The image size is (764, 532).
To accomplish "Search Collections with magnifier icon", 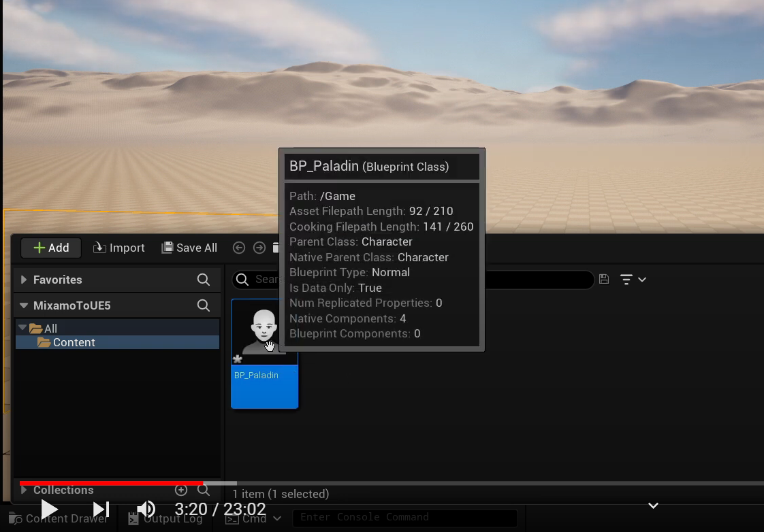I will click(204, 490).
